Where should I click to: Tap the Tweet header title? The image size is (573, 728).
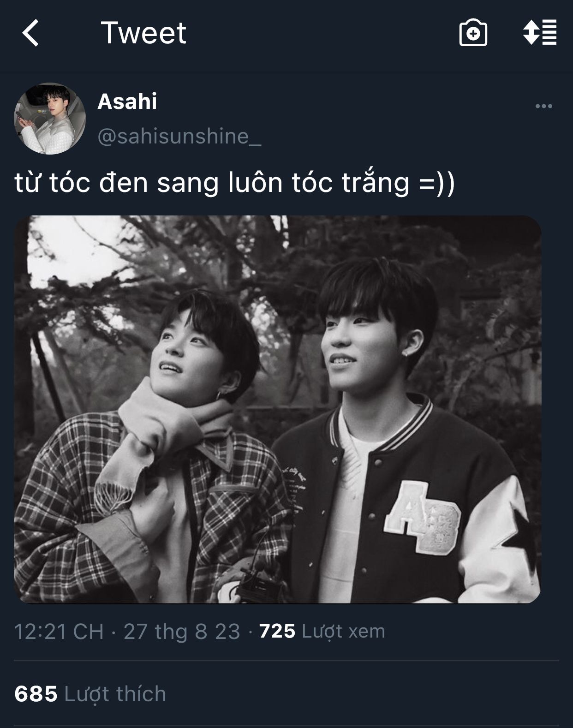[x=143, y=33]
